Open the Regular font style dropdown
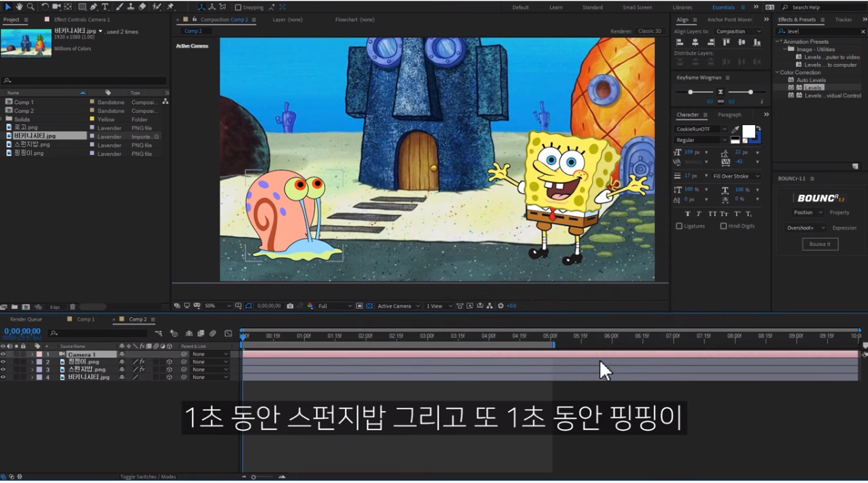The height and width of the screenshot is (483, 868). coord(701,140)
